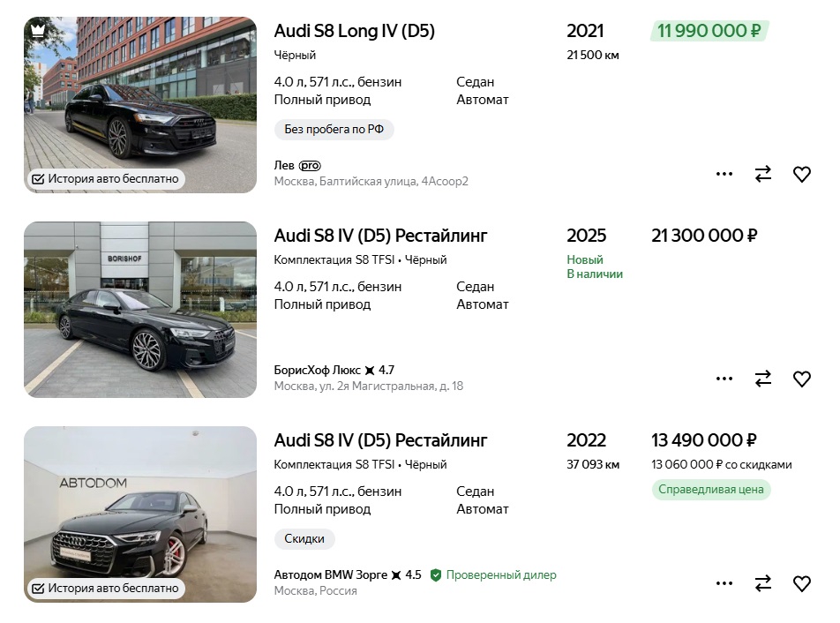Favorite the 2025 BorisHof Audi S8 listing

pos(801,379)
